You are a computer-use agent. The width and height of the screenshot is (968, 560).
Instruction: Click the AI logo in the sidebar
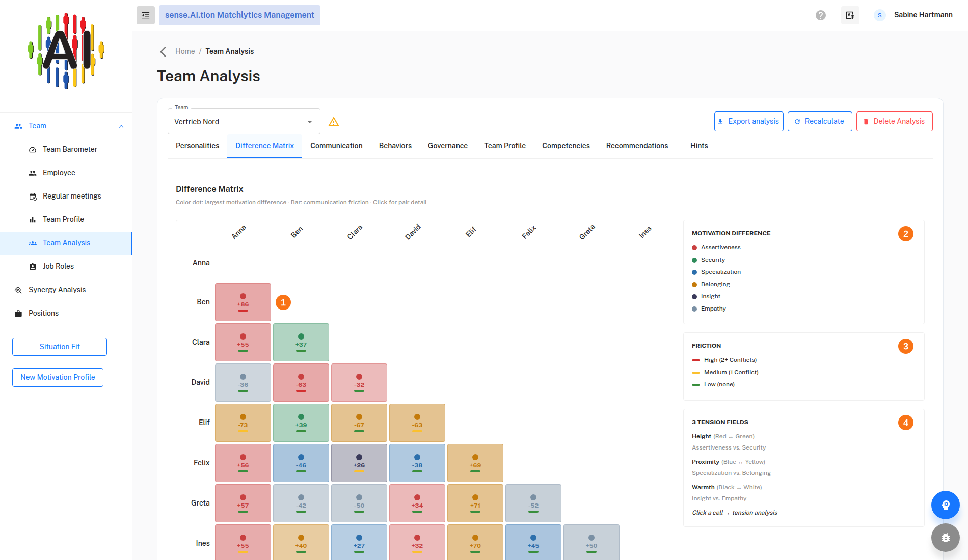[x=66, y=51]
